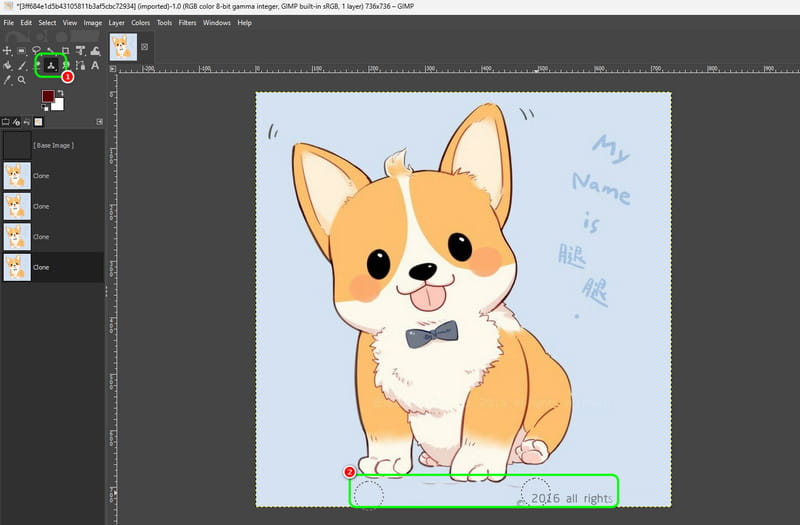Activate the Crop tool
This screenshot has width=800, height=525.
pyautogui.click(x=66, y=51)
